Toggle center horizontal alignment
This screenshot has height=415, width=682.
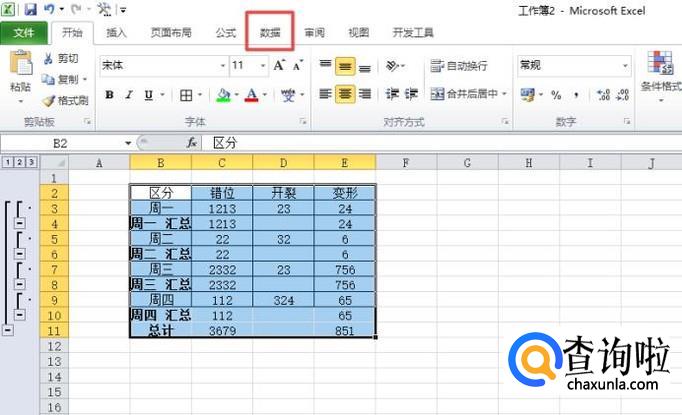[345, 94]
